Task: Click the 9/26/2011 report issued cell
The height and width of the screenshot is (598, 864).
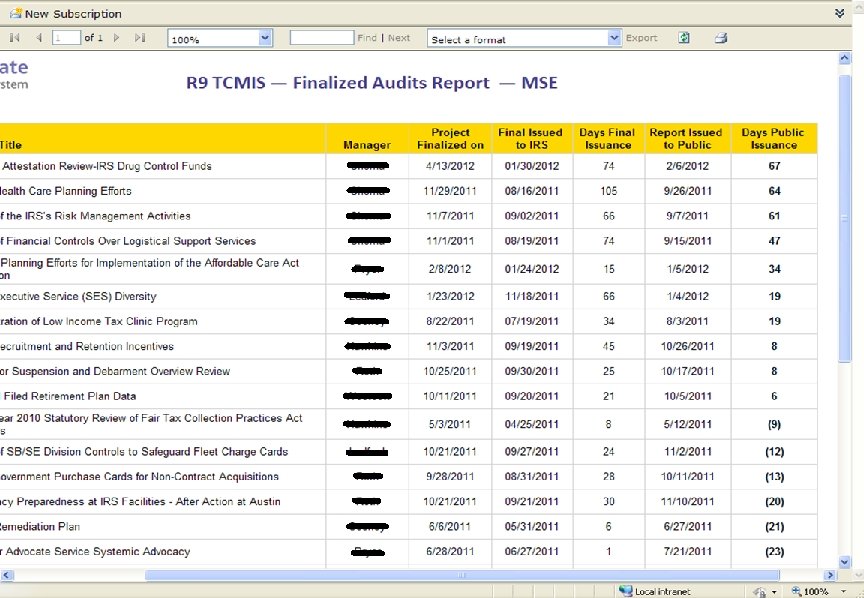Action: (687, 191)
